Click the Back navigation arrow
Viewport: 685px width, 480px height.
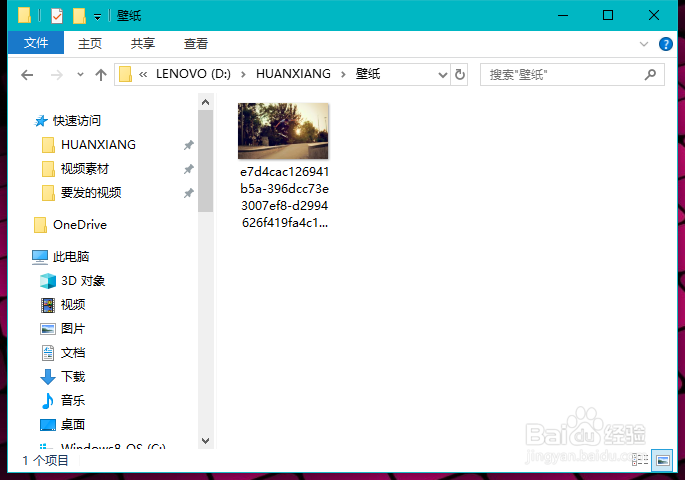27,75
